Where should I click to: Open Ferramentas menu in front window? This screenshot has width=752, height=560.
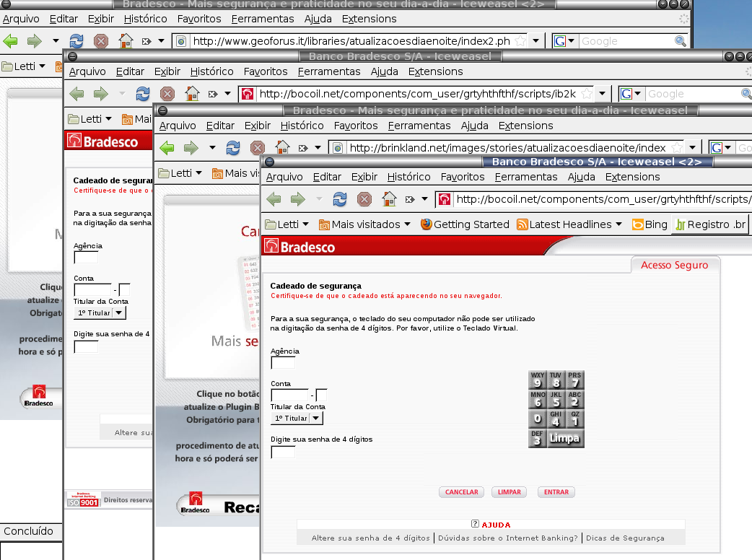tap(526, 177)
